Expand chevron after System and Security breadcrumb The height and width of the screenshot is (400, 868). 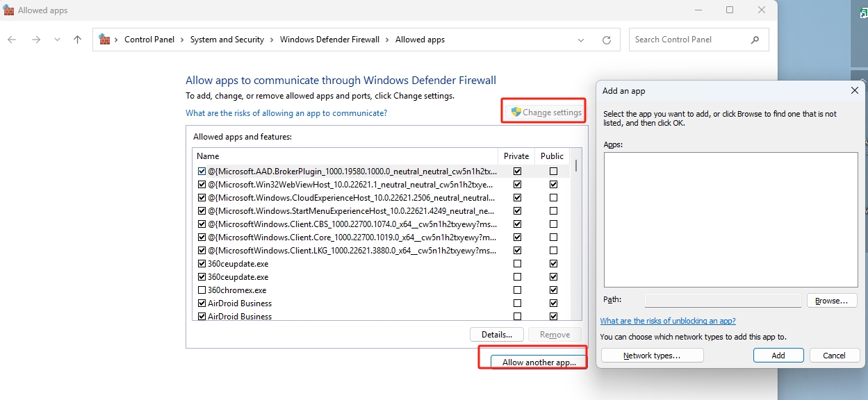[x=272, y=40]
